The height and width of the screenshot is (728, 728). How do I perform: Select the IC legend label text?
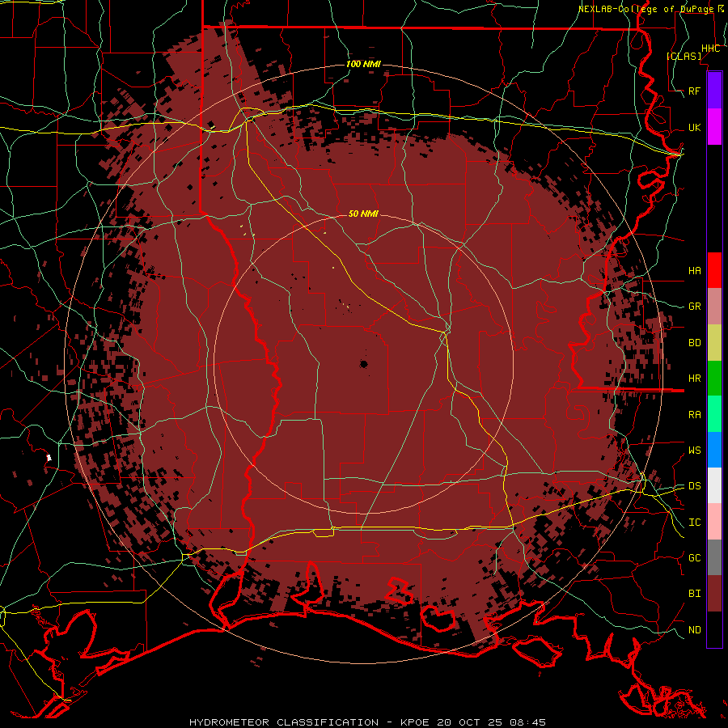pyautogui.click(x=695, y=523)
